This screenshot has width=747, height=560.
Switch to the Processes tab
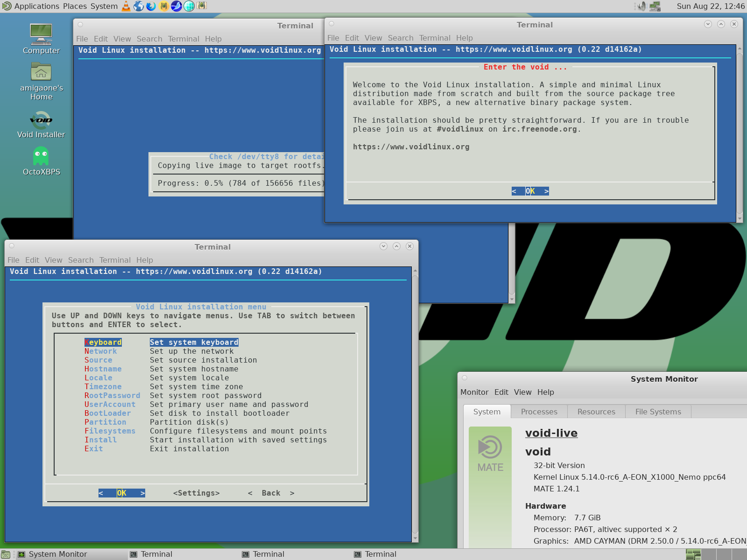coord(539,412)
